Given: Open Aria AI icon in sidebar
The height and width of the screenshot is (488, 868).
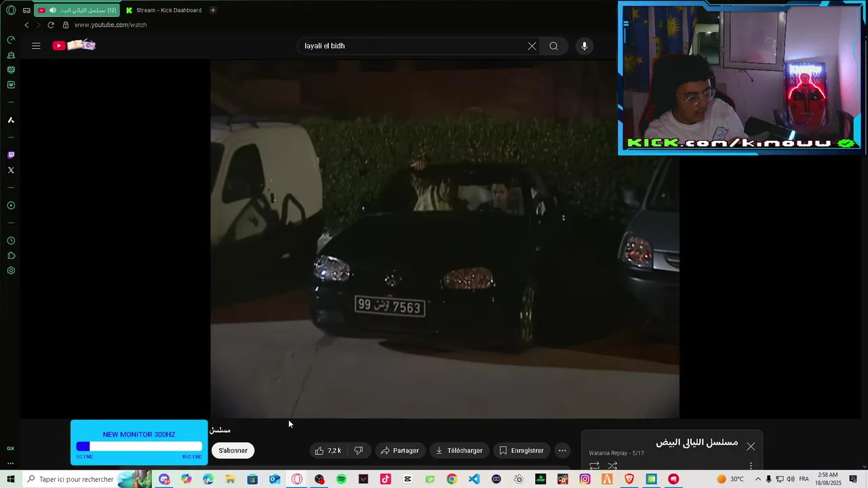Looking at the screenshot, I should click(11, 120).
